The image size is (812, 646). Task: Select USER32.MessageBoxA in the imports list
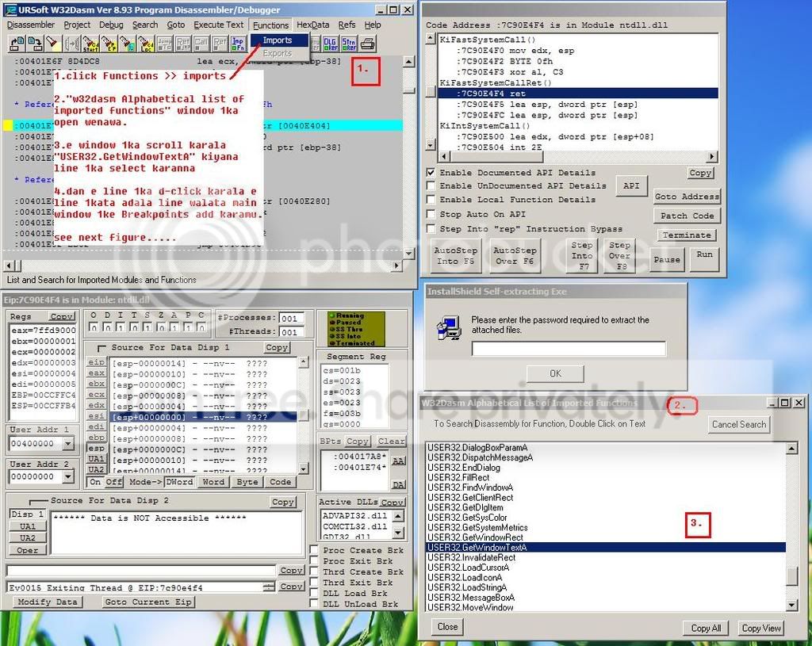pyautogui.click(x=606, y=598)
